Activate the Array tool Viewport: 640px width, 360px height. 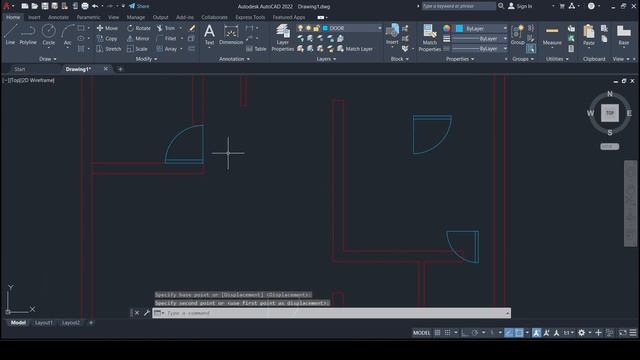[167, 49]
